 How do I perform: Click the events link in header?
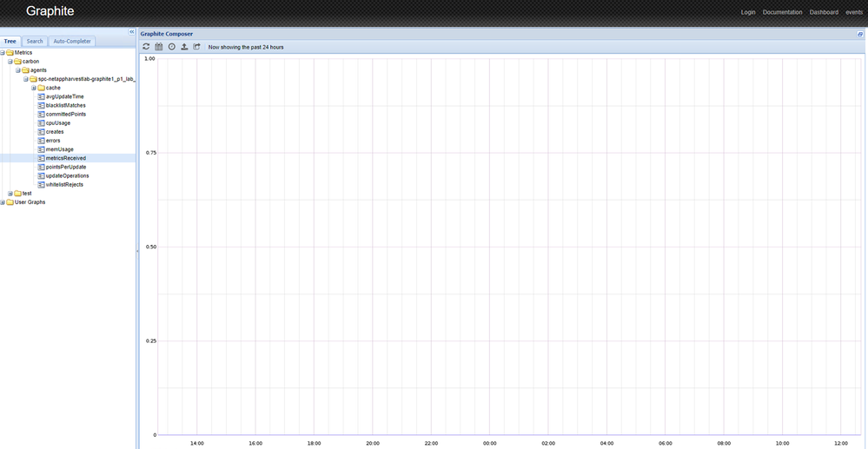853,12
